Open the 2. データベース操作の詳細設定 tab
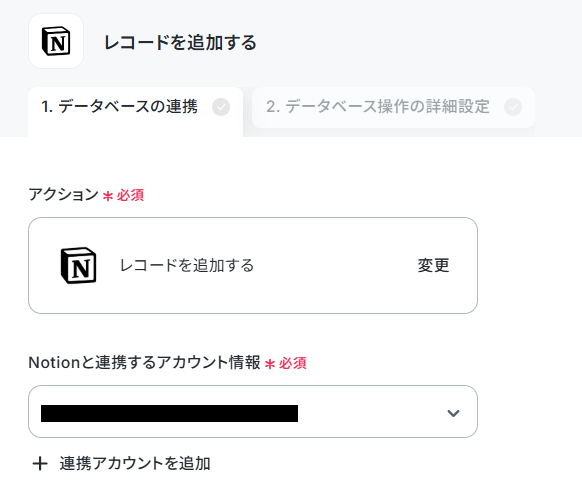Viewport: 582px width, 487px height. coord(393,108)
